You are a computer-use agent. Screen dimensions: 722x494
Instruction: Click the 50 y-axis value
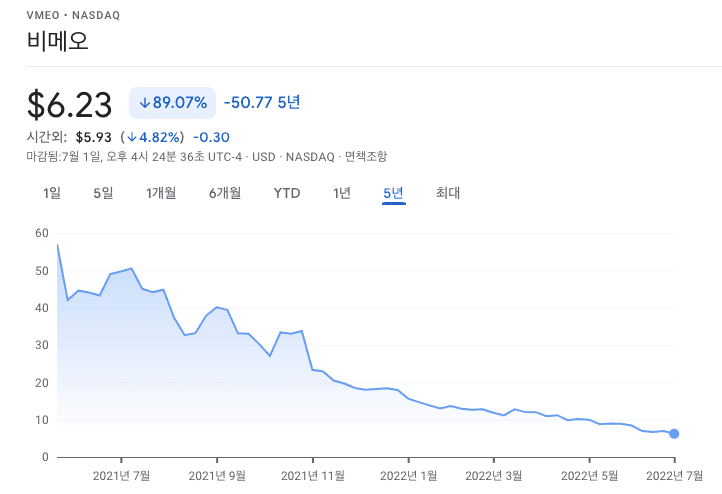point(42,271)
